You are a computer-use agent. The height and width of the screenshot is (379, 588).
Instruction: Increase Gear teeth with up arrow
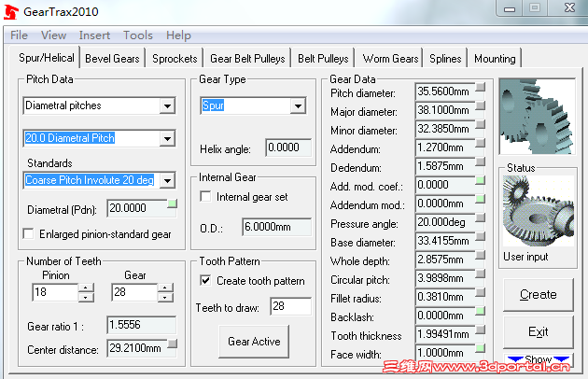coord(165,288)
